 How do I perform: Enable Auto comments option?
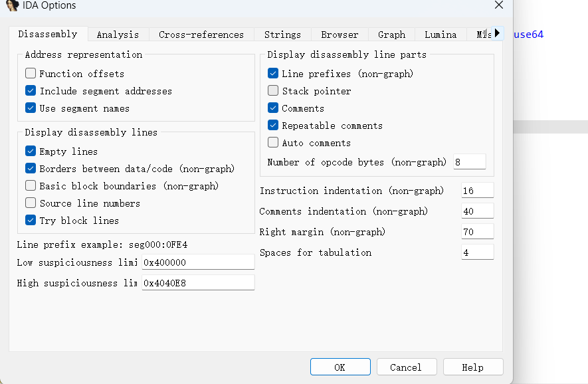pos(273,143)
